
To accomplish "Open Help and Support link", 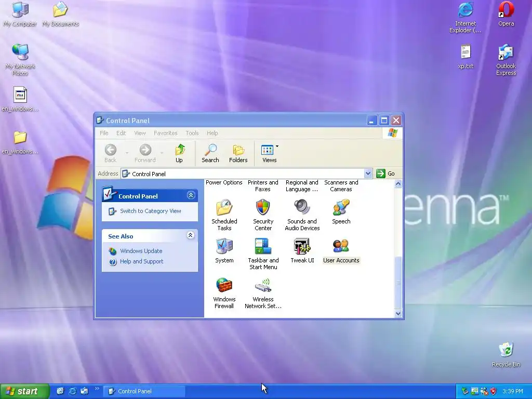I will pos(141,262).
